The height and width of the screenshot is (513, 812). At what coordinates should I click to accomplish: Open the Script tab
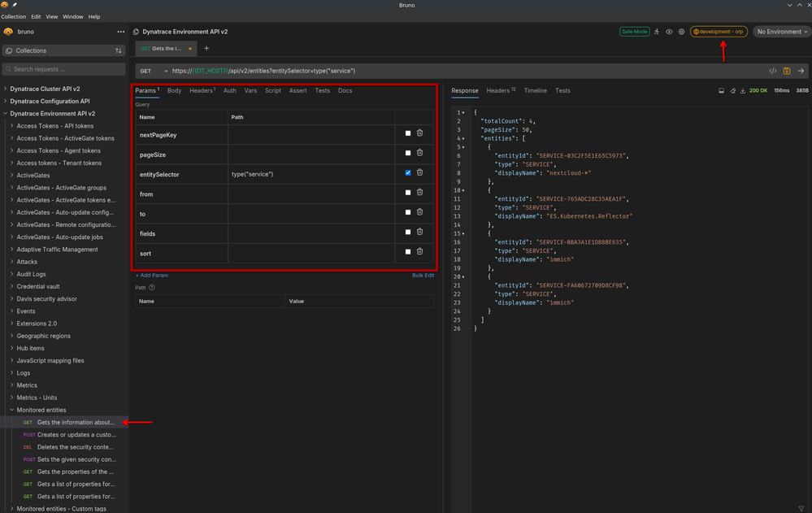click(x=273, y=91)
